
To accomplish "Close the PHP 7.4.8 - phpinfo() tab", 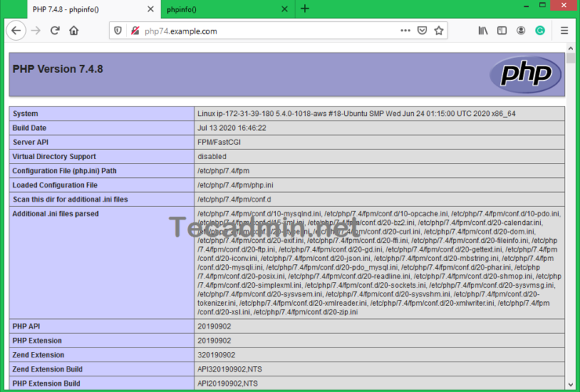I will click(148, 9).
